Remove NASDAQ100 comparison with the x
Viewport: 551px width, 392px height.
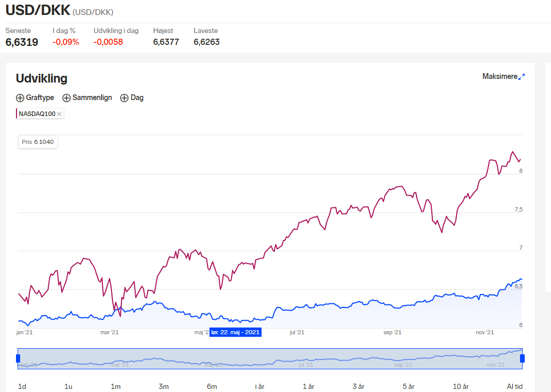[x=59, y=114]
